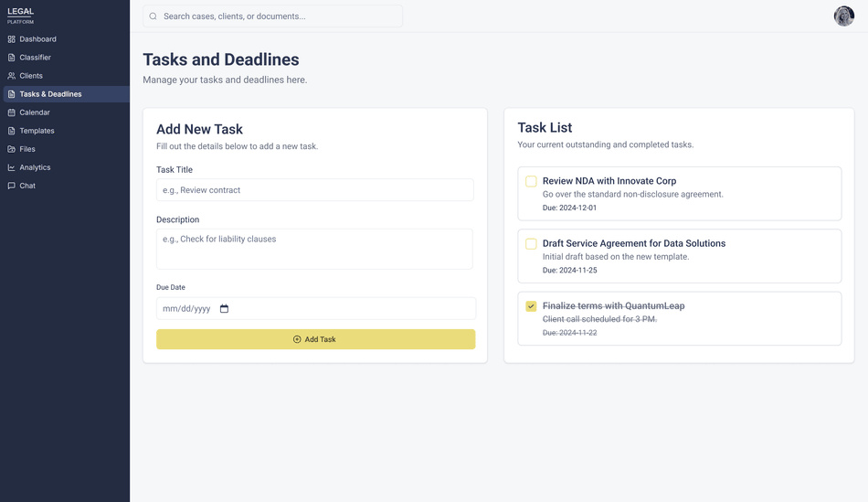Click the Calendar icon in sidebar

point(12,112)
